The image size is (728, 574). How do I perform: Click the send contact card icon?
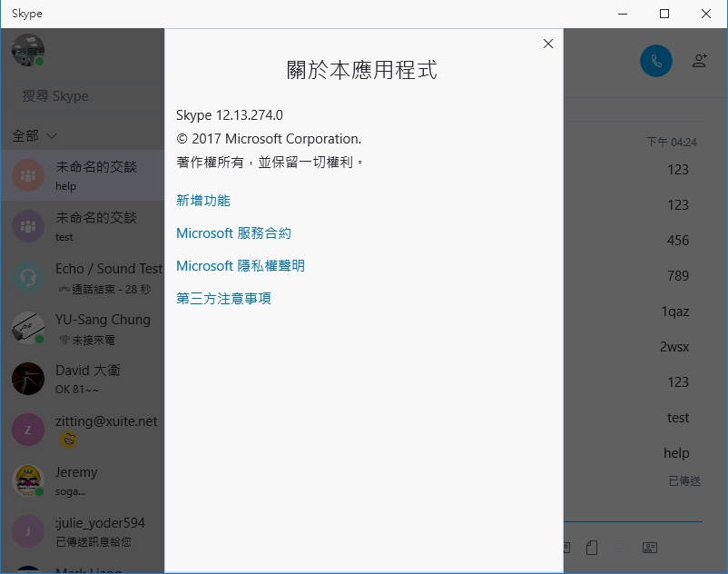click(650, 548)
